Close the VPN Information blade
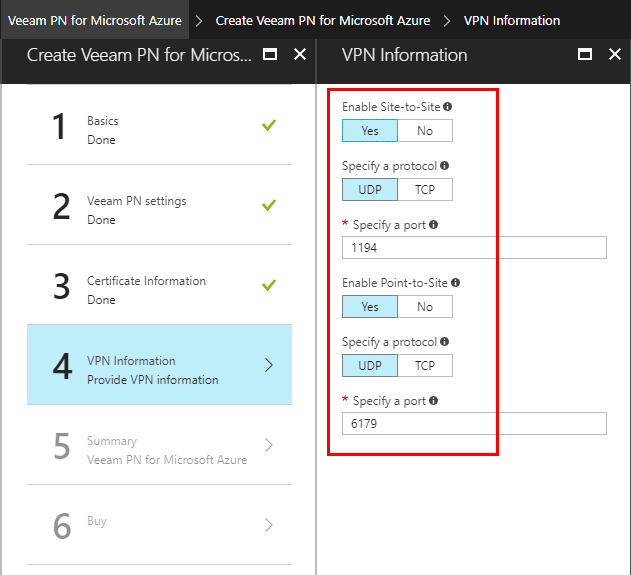Viewport: 631px width, 575px height. tap(614, 55)
